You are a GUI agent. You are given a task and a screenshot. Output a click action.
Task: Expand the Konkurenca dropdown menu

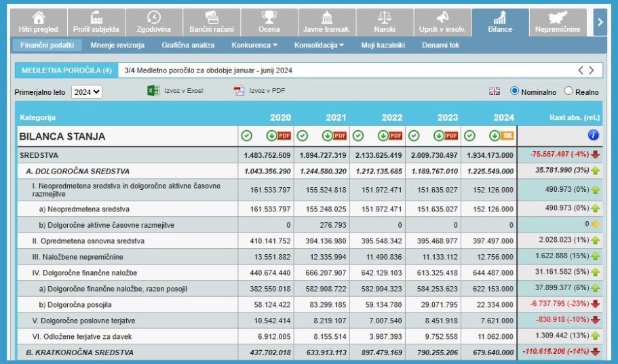click(254, 45)
